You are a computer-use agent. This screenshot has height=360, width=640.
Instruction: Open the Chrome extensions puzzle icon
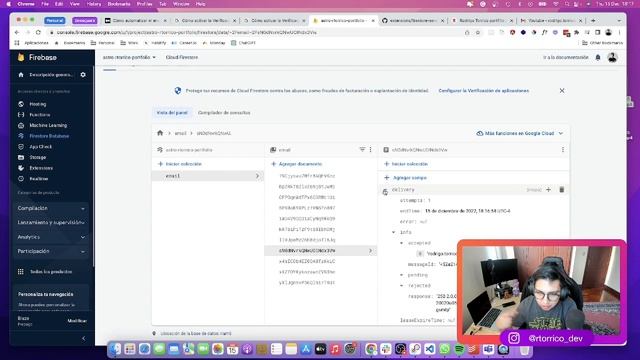[576, 32]
